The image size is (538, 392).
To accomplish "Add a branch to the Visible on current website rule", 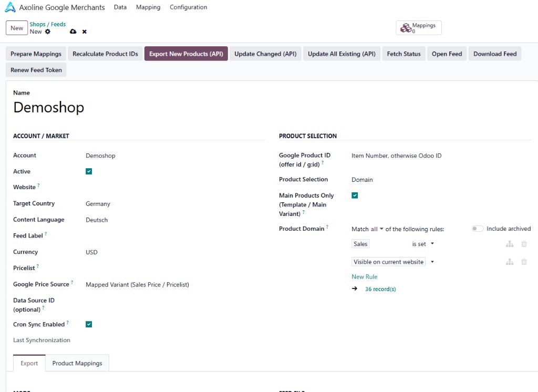I will (510, 262).
